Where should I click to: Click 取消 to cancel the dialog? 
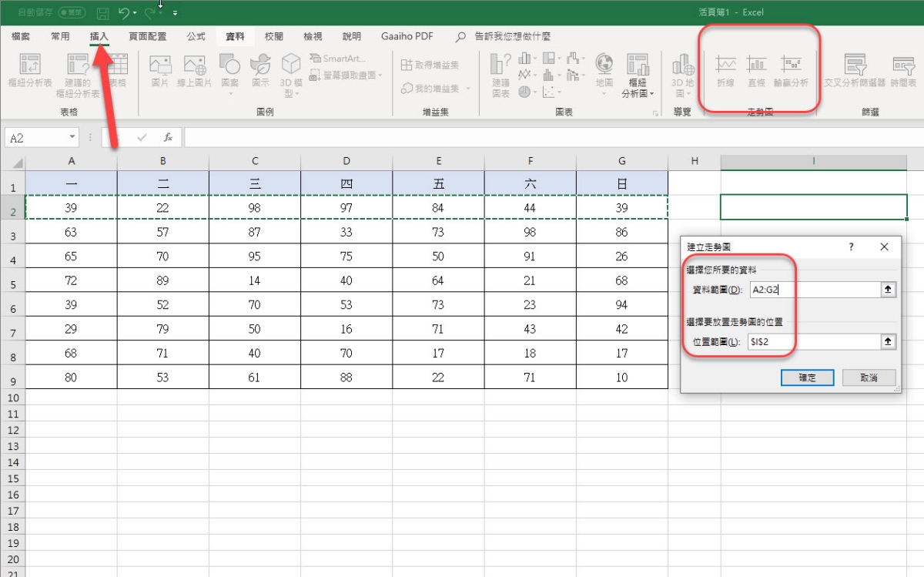(x=869, y=377)
